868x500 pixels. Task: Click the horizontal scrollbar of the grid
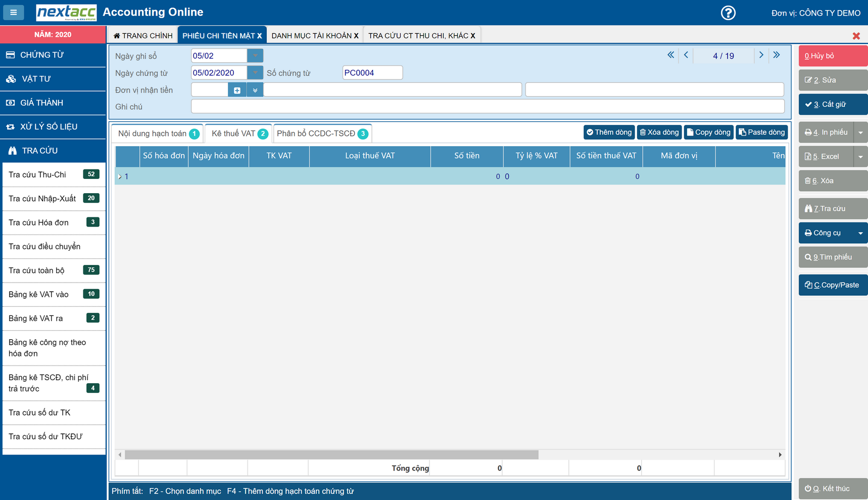click(x=331, y=454)
